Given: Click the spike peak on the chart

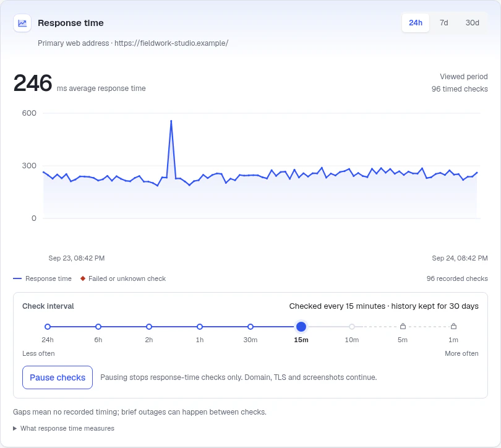Looking at the screenshot, I should pos(171,121).
